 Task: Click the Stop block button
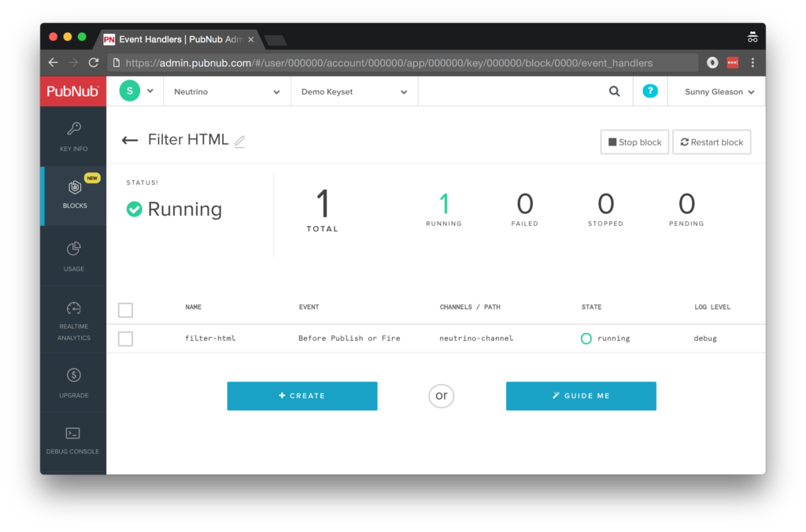pyautogui.click(x=634, y=142)
